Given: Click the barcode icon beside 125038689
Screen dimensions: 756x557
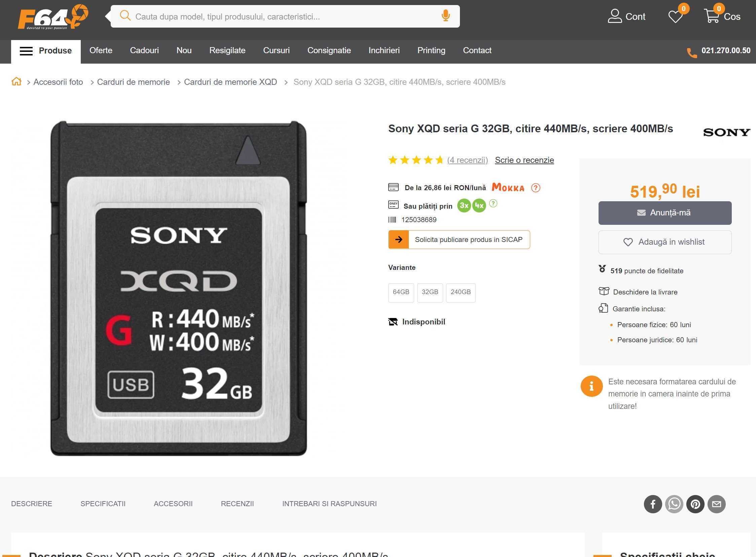Looking at the screenshot, I should tap(392, 220).
